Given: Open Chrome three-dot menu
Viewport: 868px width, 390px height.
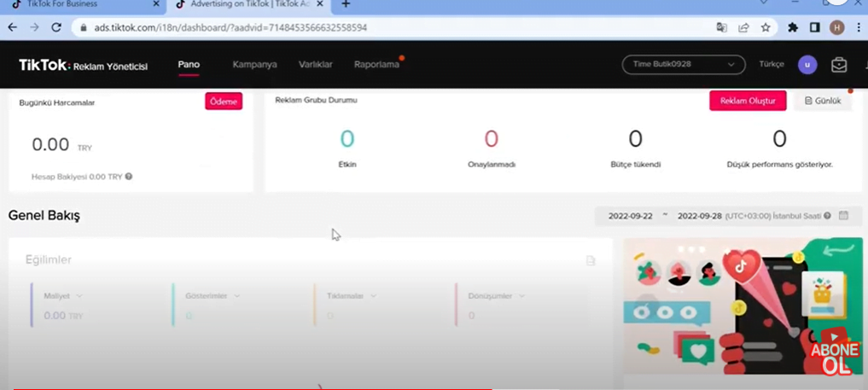Looking at the screenshot, I should [859, 27].
